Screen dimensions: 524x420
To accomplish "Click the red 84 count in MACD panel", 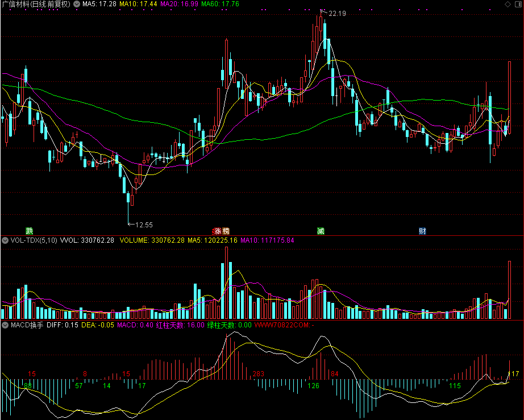I will click(335, 374).
